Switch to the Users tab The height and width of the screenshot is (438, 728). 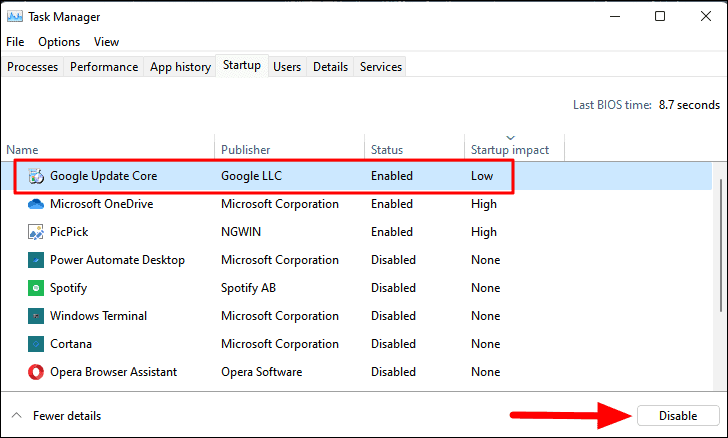coord(287,67)
